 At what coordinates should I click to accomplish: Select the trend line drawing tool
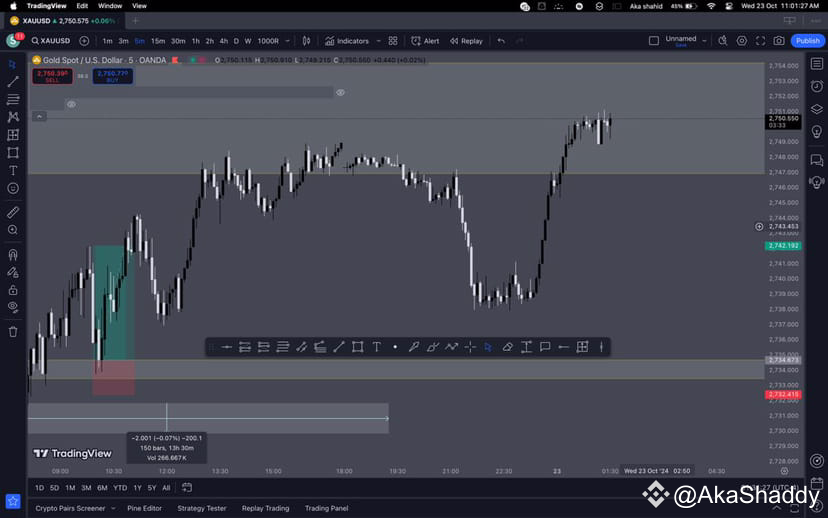point(13,81)
